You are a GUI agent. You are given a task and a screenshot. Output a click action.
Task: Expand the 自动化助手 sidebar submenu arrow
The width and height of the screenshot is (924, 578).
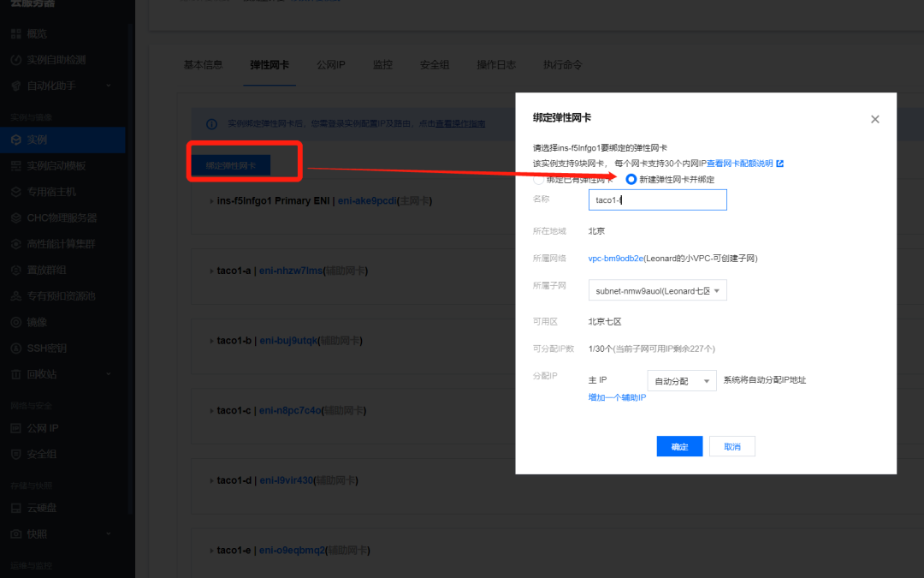tap(109, 86)
